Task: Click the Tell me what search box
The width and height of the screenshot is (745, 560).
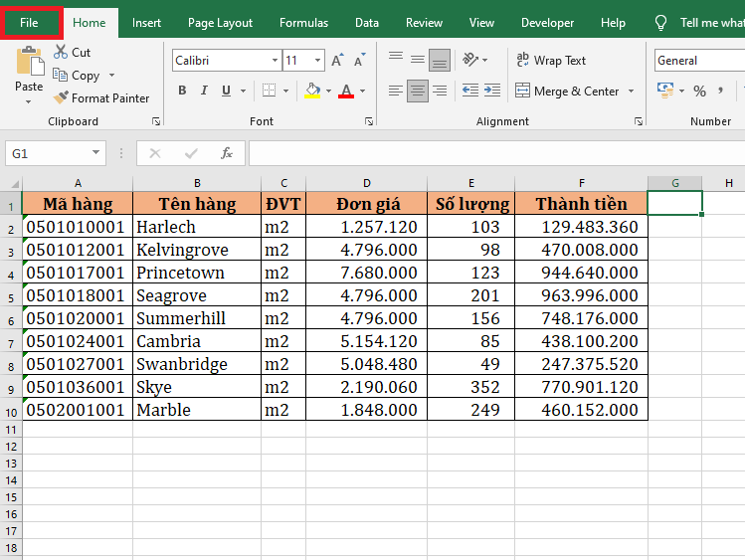Action: coord(710,23)
